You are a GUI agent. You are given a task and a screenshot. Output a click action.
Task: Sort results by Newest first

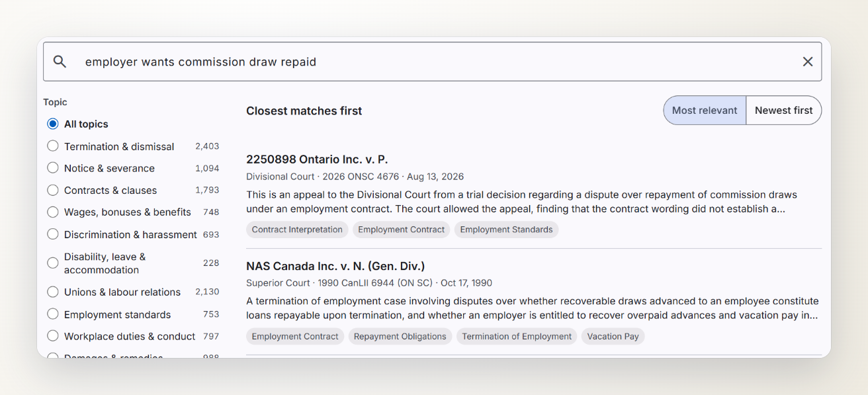click(x=784, y=110)
